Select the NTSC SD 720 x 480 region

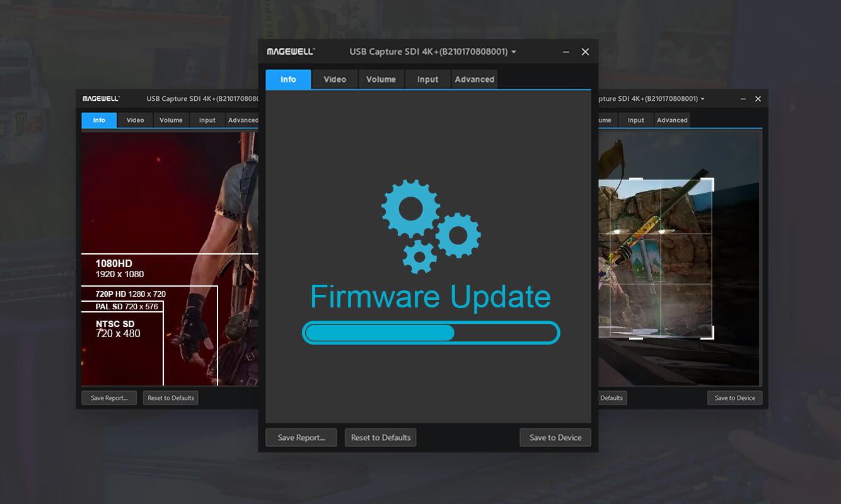pyautogui.click(x=118, y=329)
